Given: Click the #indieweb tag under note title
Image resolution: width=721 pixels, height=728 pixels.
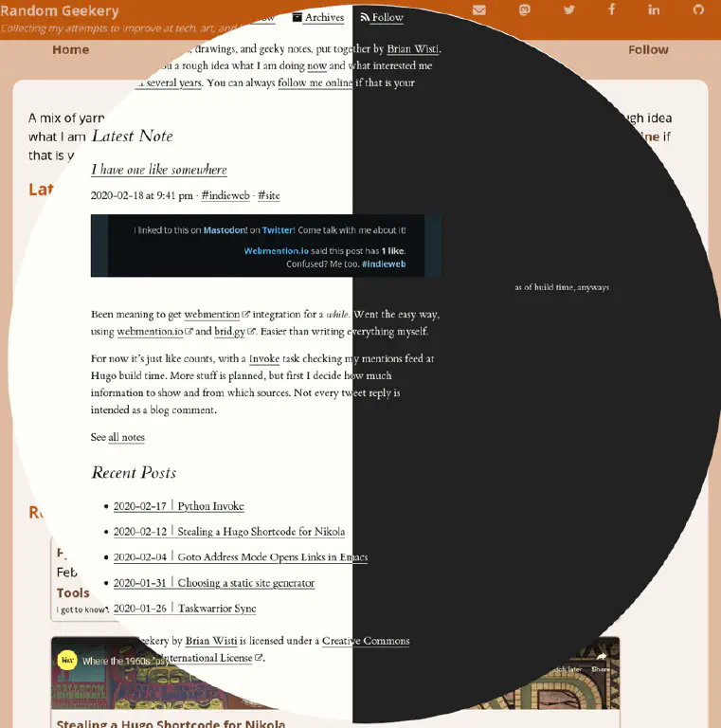Looking at the screenshot, I should (x=225, y=195).
